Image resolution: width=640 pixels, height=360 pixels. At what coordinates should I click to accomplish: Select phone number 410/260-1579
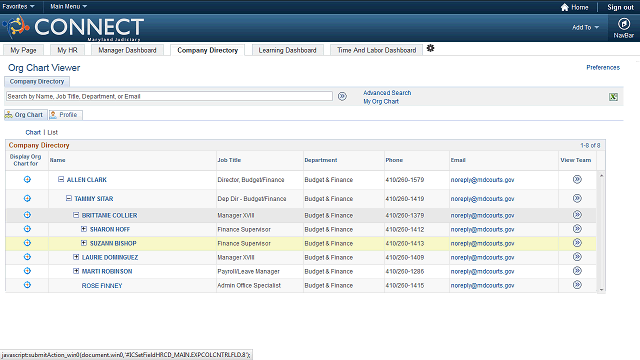404,180
